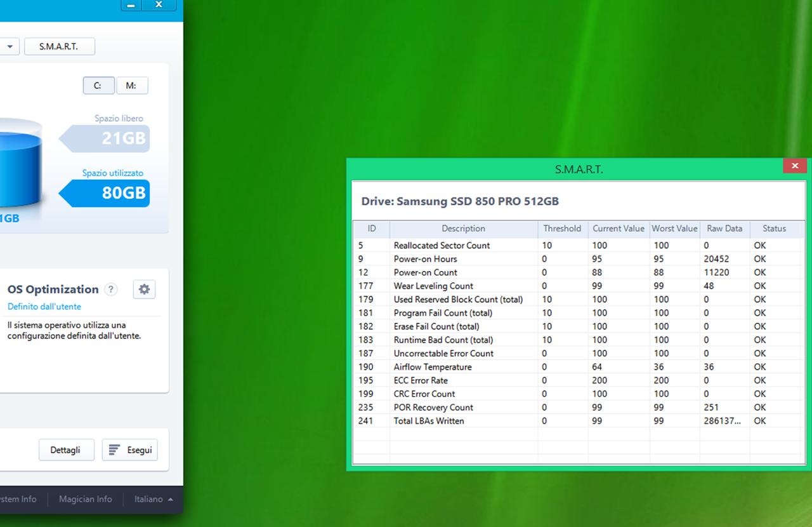The image size is (812, 527).
Task: Switch to the M: drive partition
Action: click(132, 86)
